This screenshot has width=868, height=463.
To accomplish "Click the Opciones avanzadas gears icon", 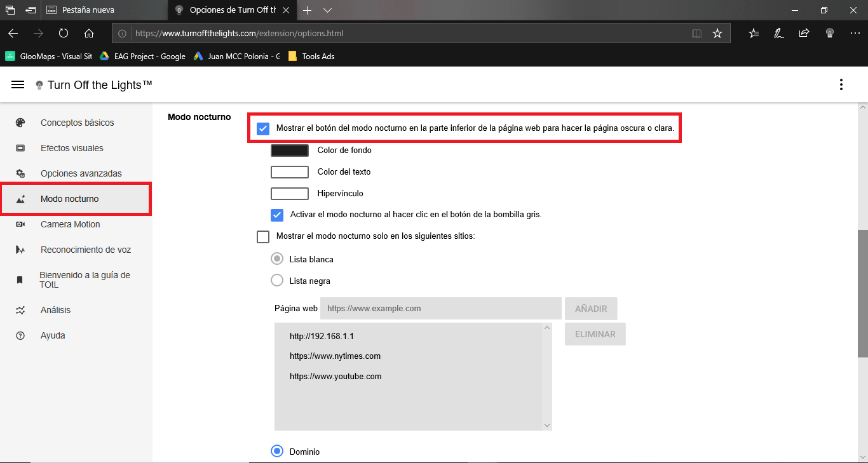I will point(20,173).
